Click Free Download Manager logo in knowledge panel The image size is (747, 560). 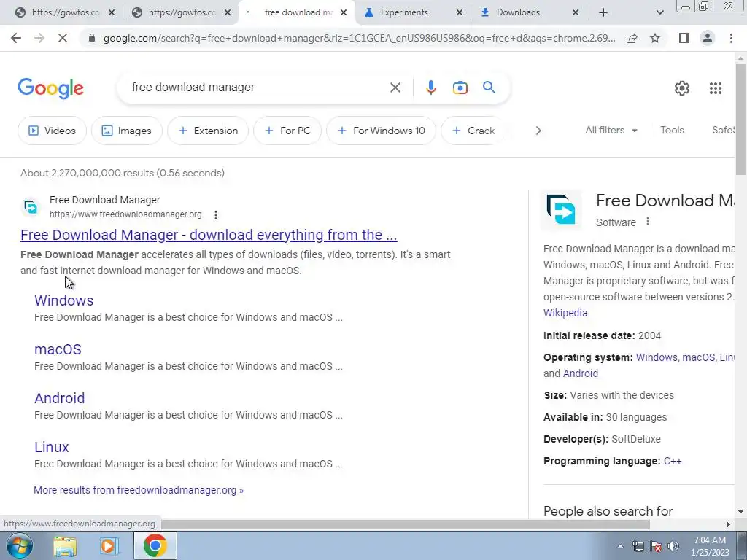click(x=561, y=209)
